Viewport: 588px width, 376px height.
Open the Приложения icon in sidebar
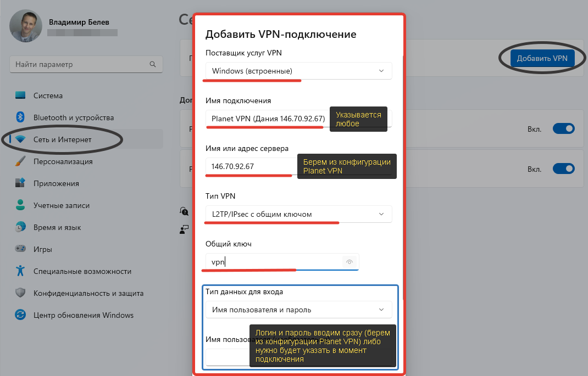point(20,183)
